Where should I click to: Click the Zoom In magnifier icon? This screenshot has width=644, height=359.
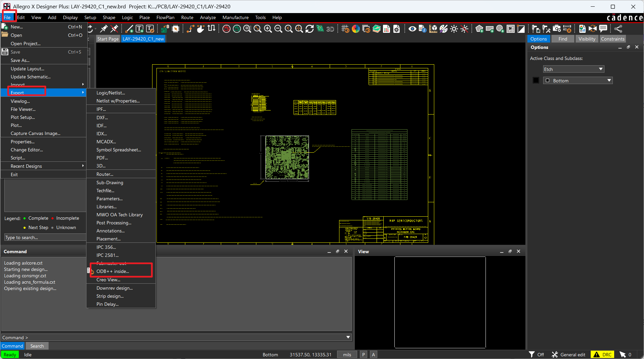tap(268, 29)
